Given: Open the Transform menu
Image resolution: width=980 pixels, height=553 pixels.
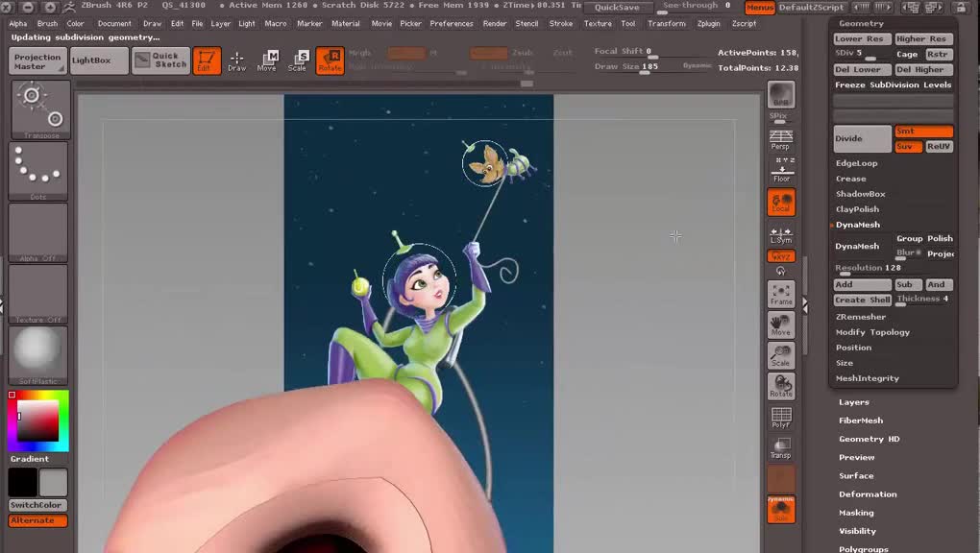Looking at the screenshot, I should (x=666, y=24).
